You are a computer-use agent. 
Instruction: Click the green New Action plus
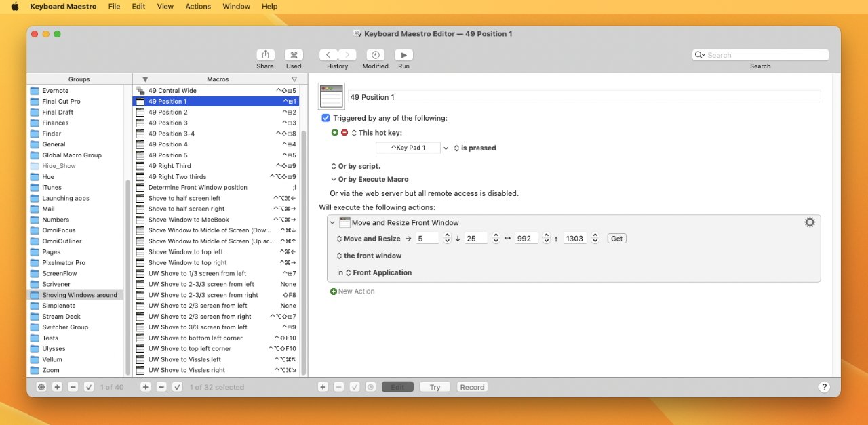pos(333,291)
